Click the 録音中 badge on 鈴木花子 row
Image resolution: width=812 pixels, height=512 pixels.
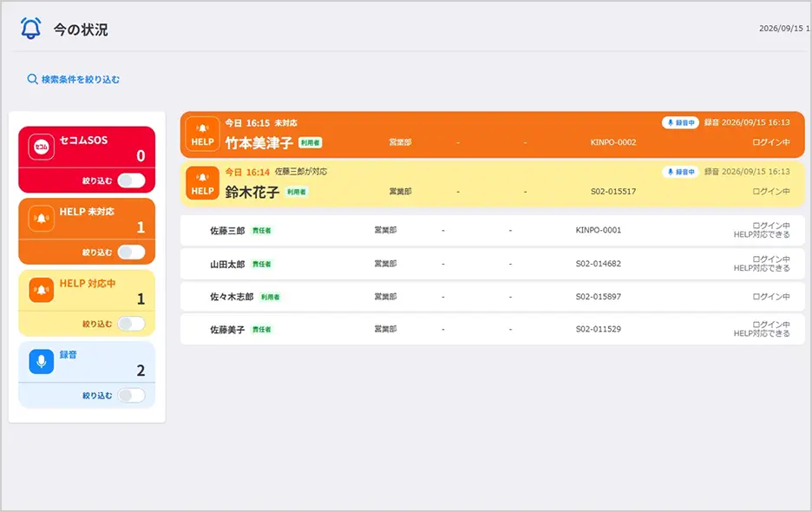click(680, 172)
